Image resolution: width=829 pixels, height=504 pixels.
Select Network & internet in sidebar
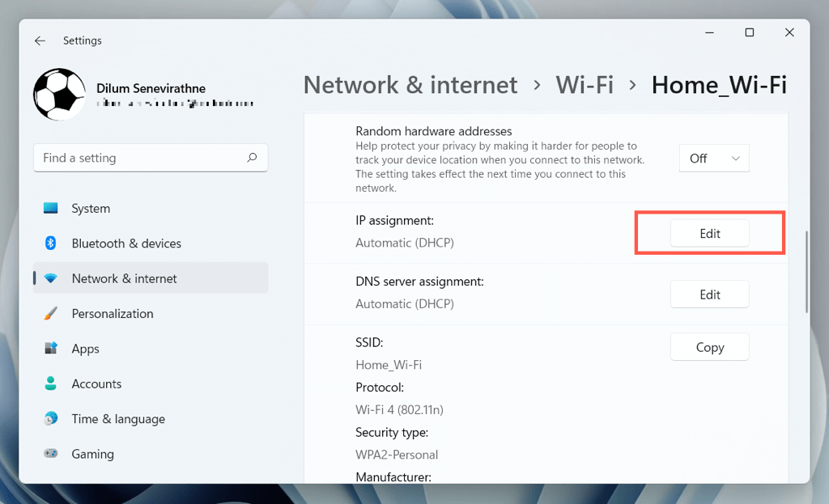(x=151, y=277)
